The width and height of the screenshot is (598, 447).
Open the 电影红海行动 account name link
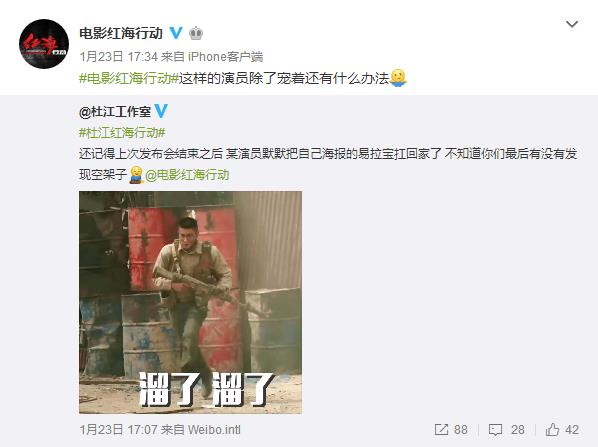coord(121,33)
